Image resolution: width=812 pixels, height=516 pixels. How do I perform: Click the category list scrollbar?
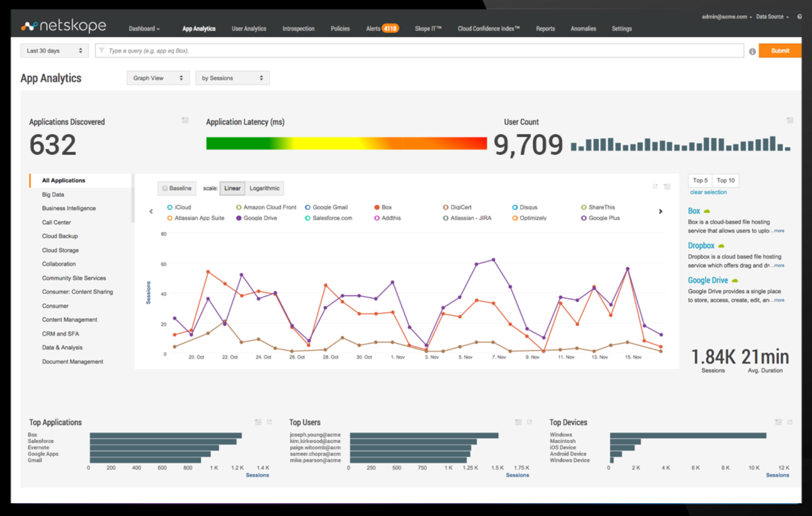pyautogui.click(x=132, y=198)
